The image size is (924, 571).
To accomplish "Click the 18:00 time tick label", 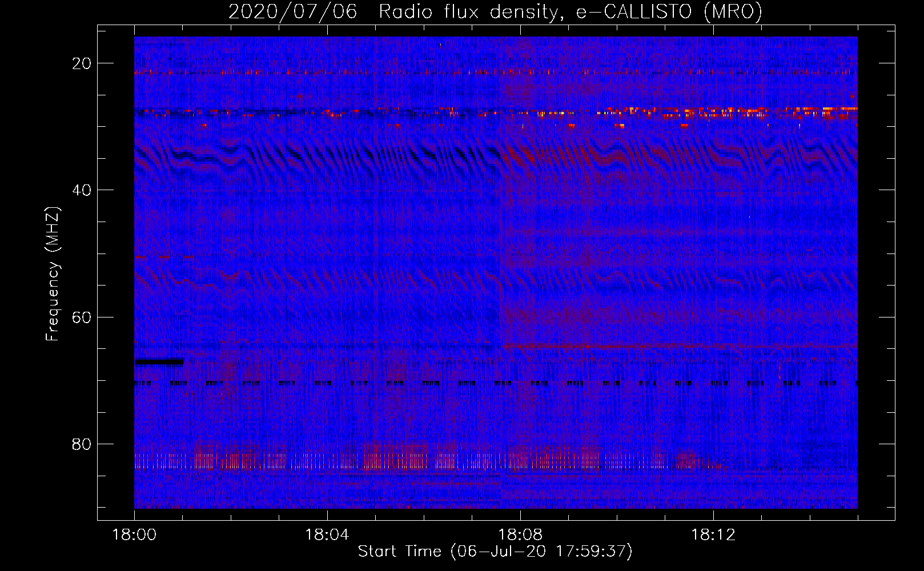I will (x=134, y=535).
